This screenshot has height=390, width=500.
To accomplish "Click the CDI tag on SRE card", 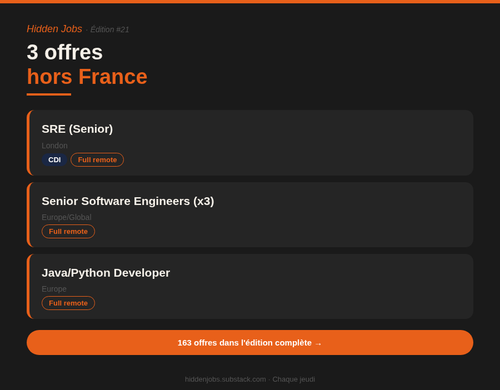I will click(54, 160).
